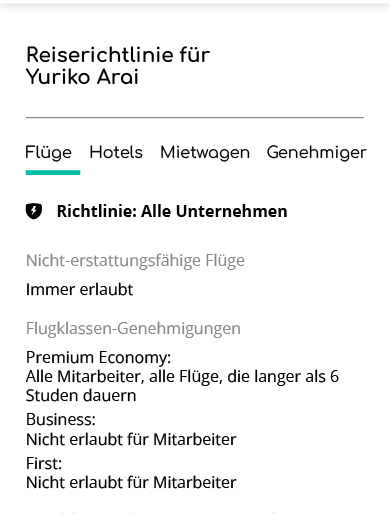
Task: Select the Mietwagen tab
Action: click(x=205, y=153)
